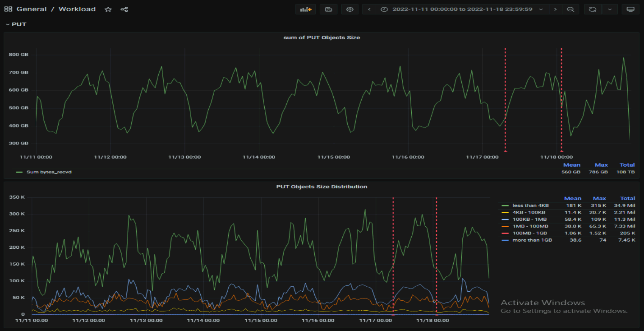Toggle the '100KB - 1MB' legend series

pos(528,219)
